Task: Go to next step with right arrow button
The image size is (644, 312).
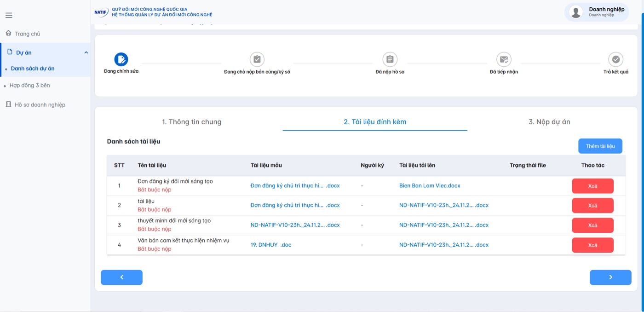Action: (610, 277)
